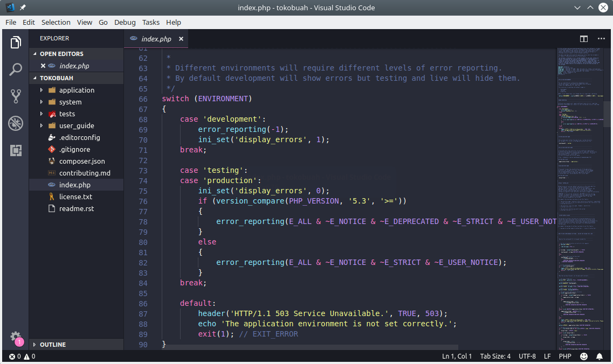
Task: Open the Explorer view in activity bar
Action: 16,43
